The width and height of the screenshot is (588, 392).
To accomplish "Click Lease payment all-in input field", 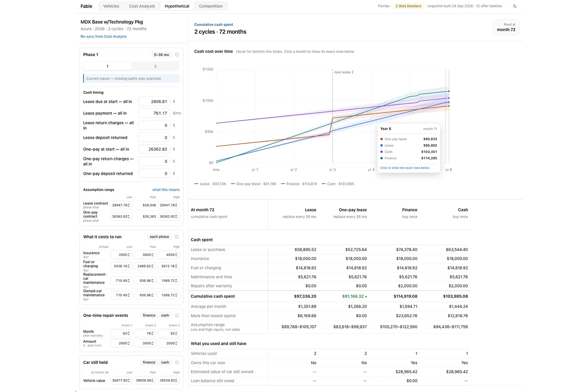I will click(154, 113).
